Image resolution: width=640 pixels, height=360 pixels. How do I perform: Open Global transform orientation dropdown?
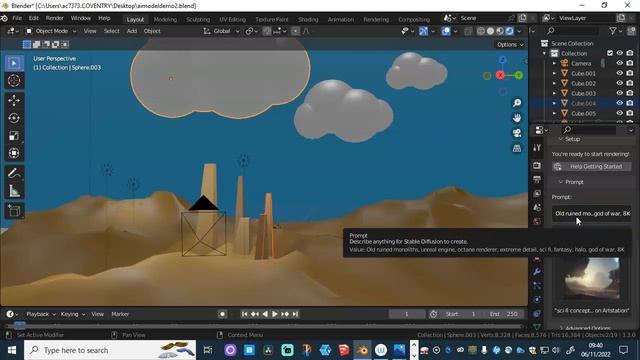point(222,31)
